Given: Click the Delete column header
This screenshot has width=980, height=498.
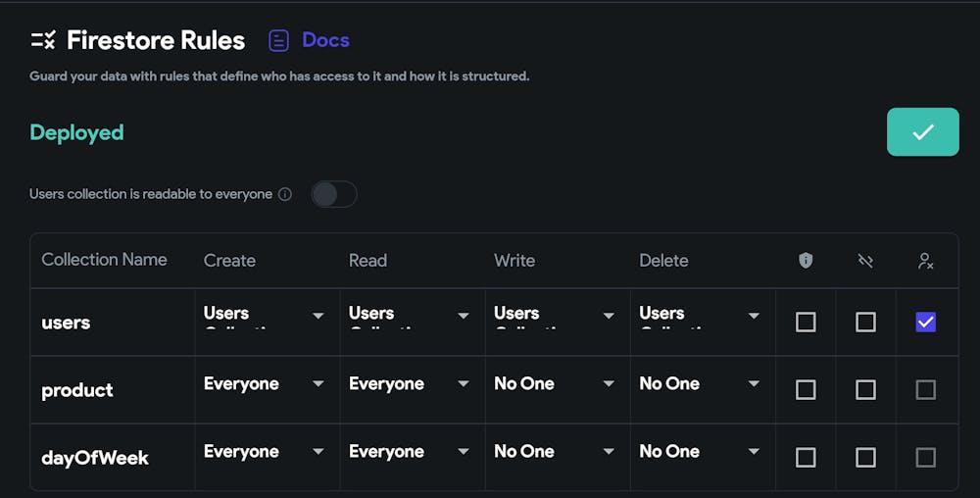Looking at the screenshot, I should (x=663, y=260).
